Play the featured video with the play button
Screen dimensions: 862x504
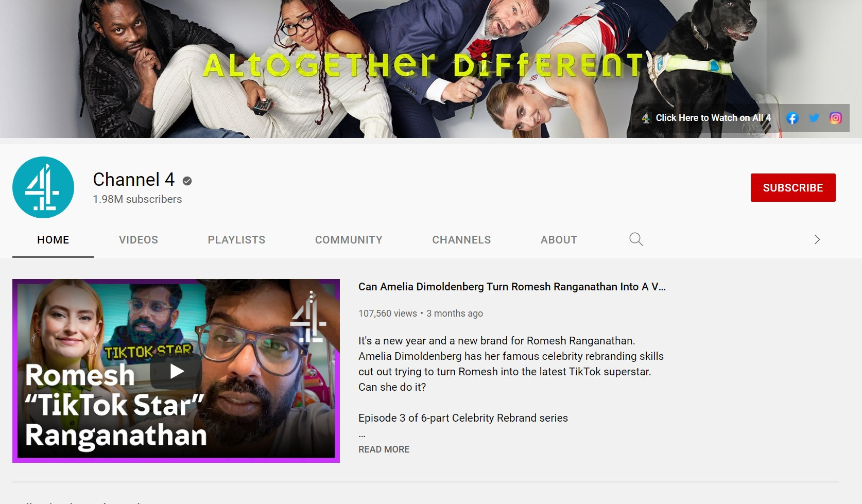(176, 371)
